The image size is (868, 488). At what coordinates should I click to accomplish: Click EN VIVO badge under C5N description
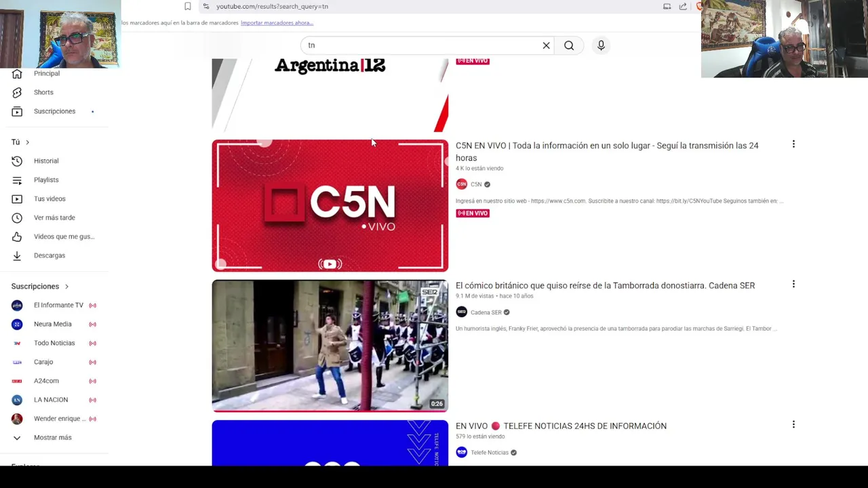pyautogui.click(x=473, y=213)
